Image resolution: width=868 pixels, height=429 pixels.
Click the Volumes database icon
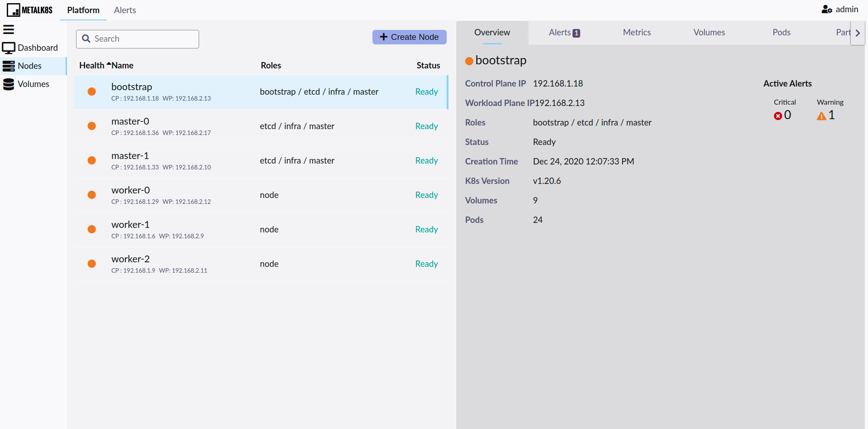coord(9,84)
